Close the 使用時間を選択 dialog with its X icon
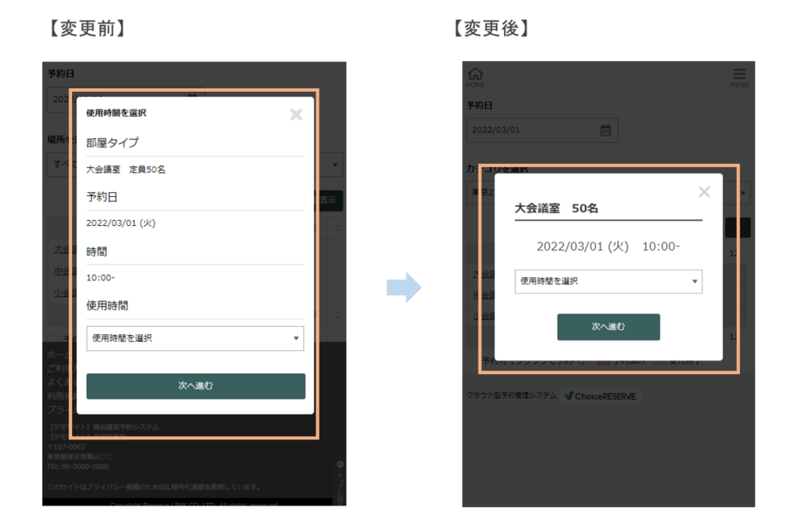Image resolution: width=789 pixels, height=532 pixels. [296, 114]
